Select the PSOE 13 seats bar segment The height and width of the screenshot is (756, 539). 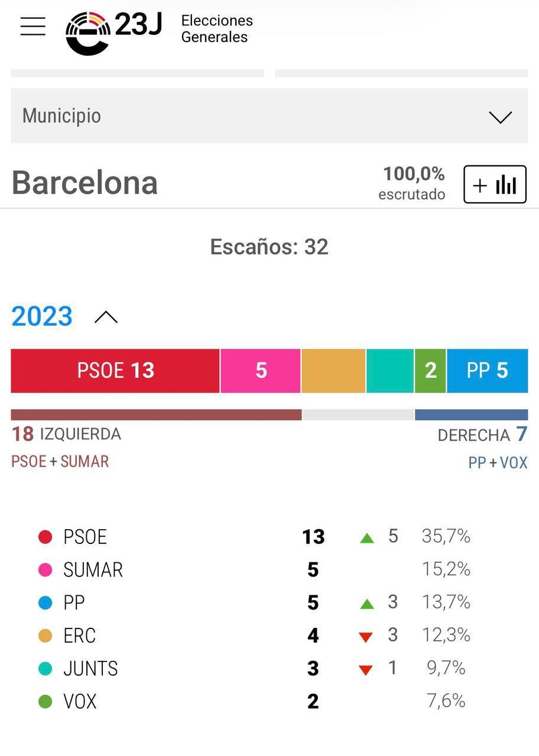[x=115, y=371]
